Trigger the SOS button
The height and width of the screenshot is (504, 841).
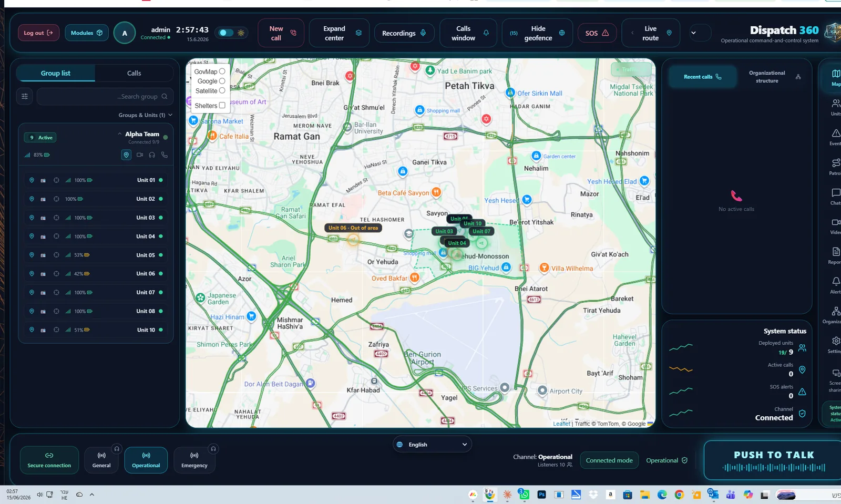[x=597, y=33]
